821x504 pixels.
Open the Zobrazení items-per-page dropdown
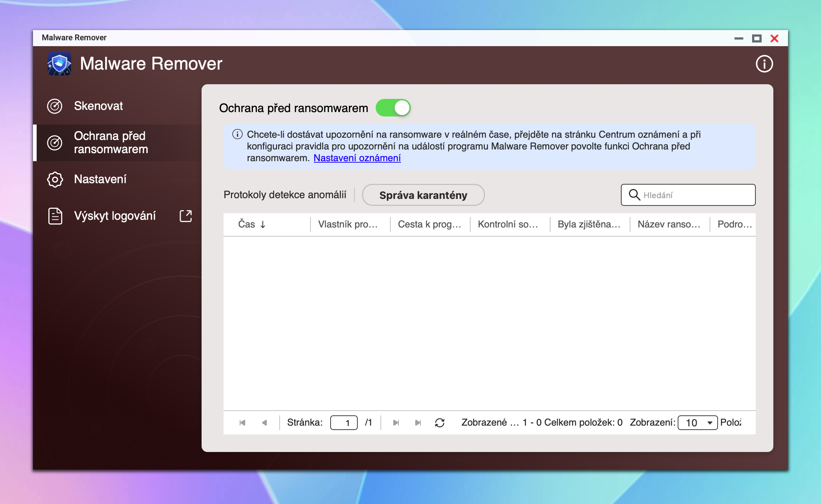coord(697,423)
